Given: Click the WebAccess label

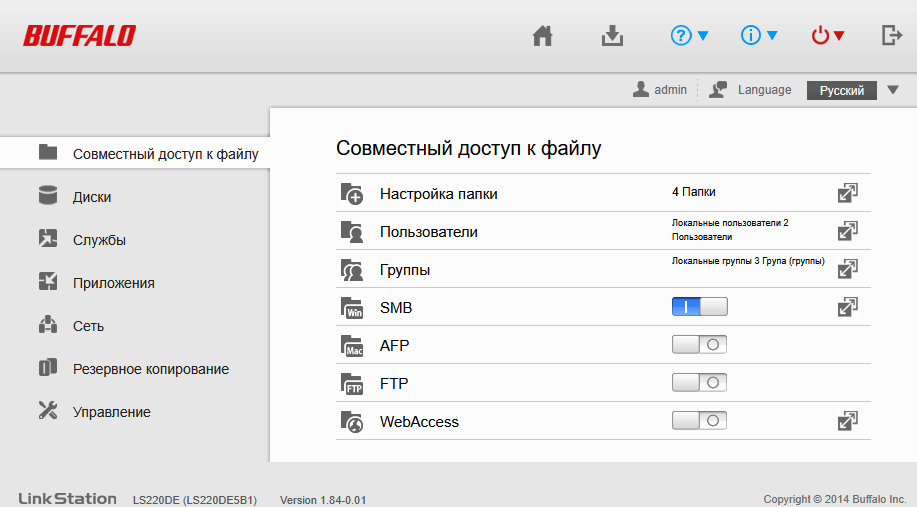Looking at the screenshot, I should coord(419,422).
